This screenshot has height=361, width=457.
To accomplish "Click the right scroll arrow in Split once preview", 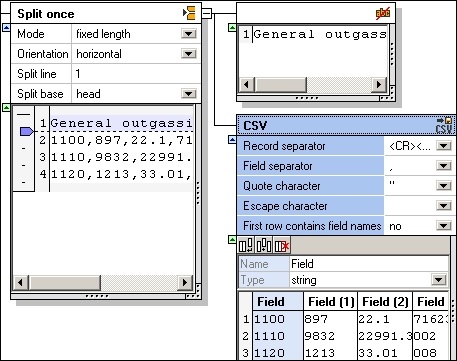I will tap(185, 283).
